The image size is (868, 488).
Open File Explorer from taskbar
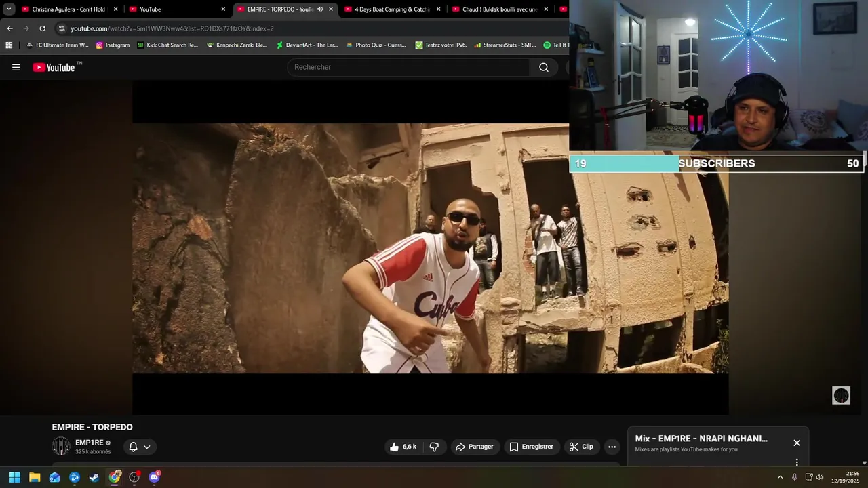(35, 477)
